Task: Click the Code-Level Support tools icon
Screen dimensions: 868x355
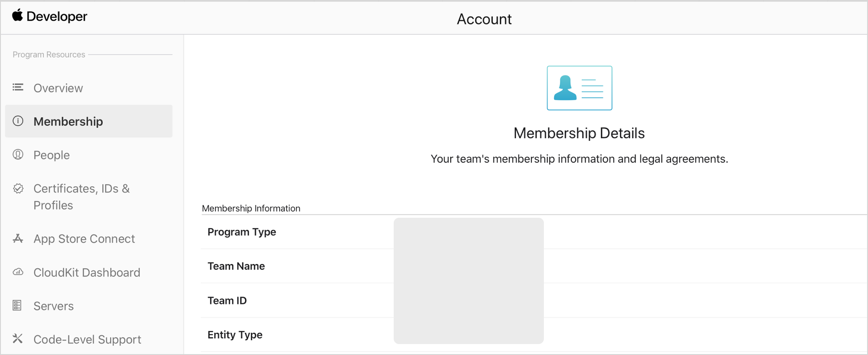Action: click(x=17, y=339)
